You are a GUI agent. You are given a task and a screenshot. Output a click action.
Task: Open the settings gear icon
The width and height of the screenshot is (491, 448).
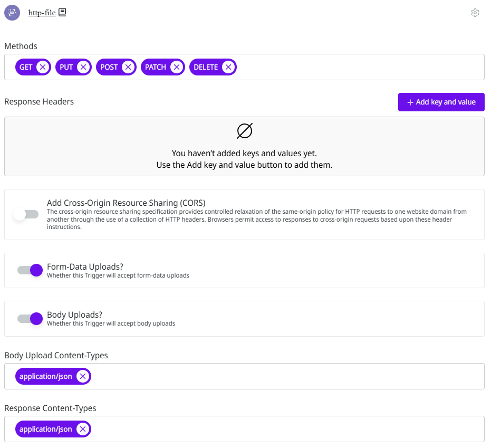coord(475,13)
